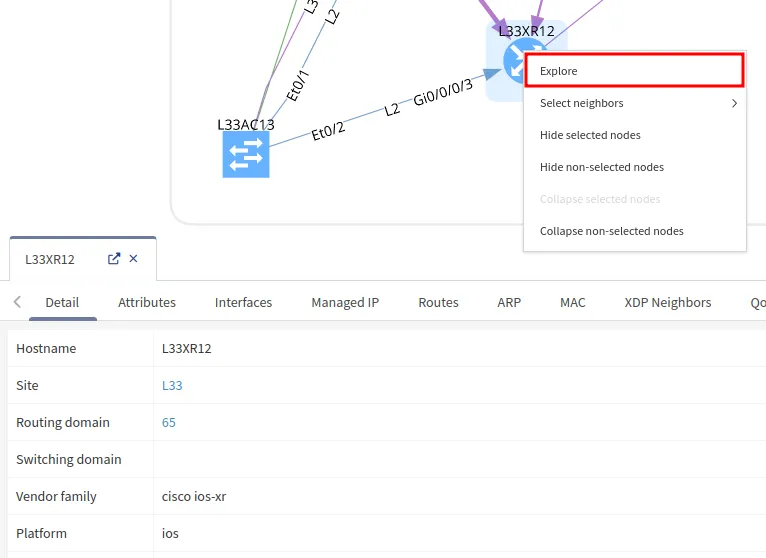Click the L33AC13 switch node icon
The image size is (766, 558).
pos(245,155)
